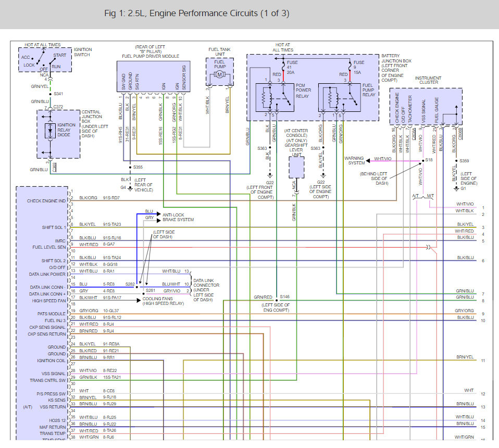Click the arrowhead pointing to Warning System

(368, 161)
